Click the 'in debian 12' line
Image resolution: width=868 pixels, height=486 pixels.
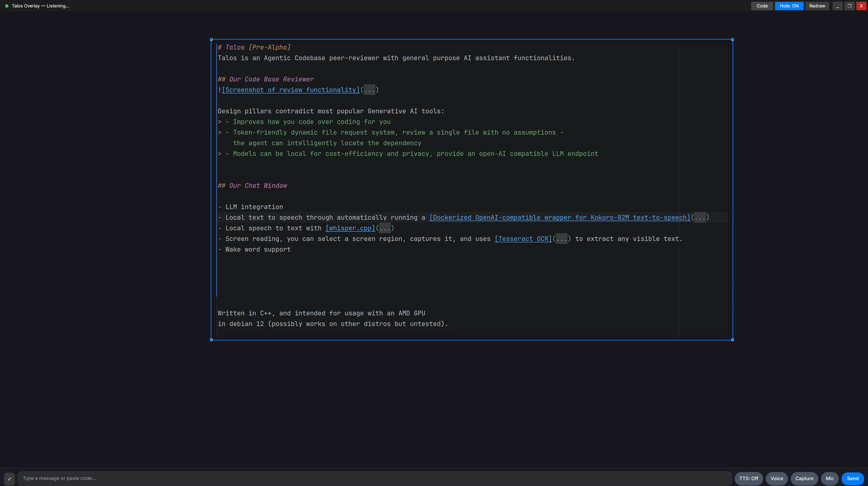(x=333, y=324)
